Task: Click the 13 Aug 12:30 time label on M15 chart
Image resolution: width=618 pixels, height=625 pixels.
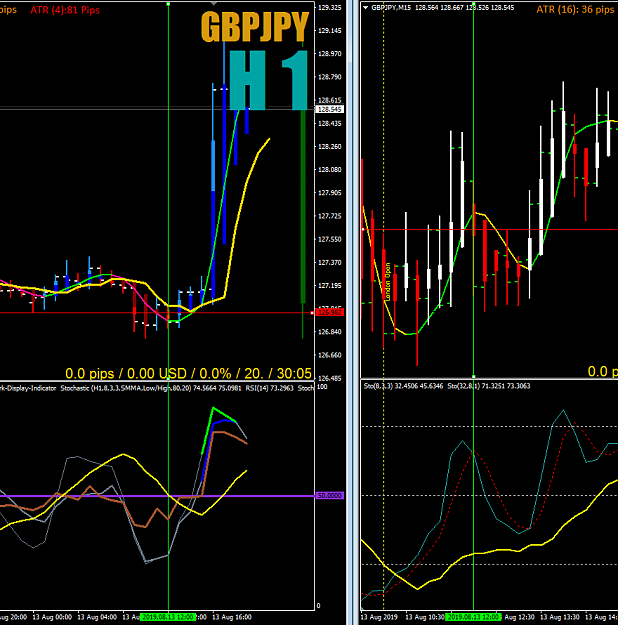Action: point(518,617)
